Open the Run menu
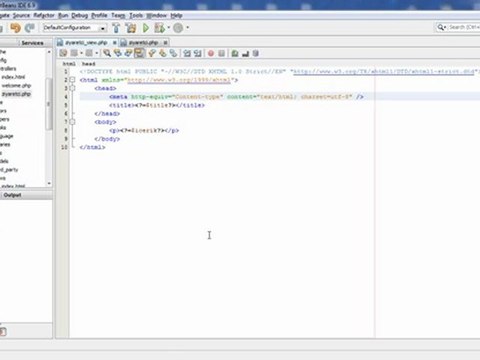The image size is (480, 360). [63, 15]
